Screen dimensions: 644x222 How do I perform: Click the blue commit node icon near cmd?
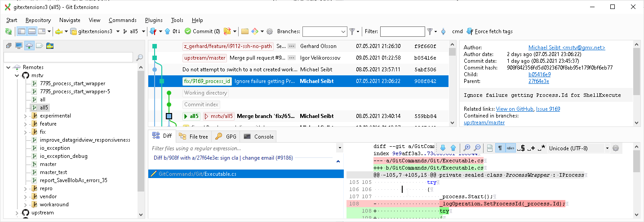(444, 31)
